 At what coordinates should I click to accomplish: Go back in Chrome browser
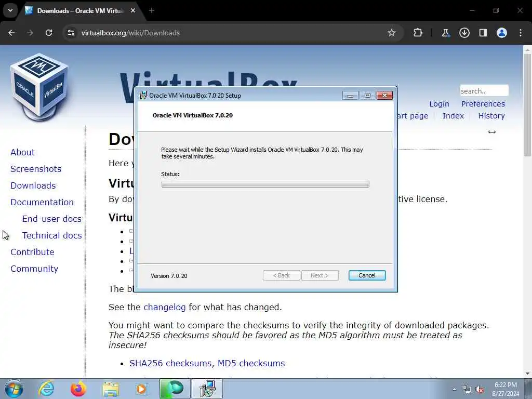pyautogui.click(x=11, y=33)
